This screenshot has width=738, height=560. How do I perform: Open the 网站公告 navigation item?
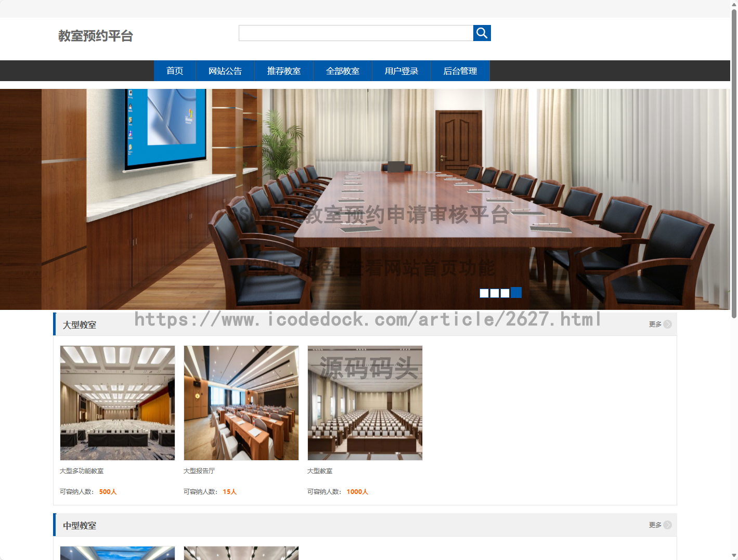tap(225, 71)
